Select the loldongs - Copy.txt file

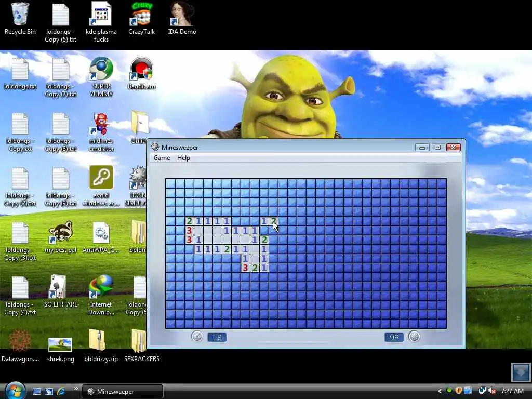coord(20,132)
